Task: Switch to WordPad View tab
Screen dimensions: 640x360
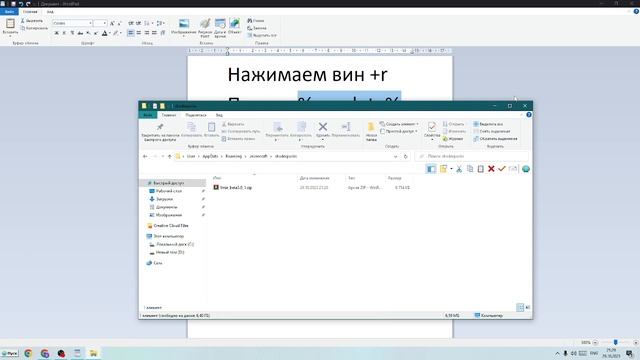Action: tap(50, 12)
